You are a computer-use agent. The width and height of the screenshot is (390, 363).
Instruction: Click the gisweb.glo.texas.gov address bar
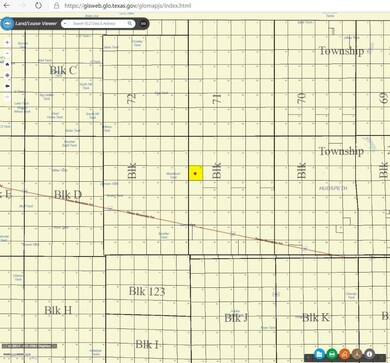point(128,6)
